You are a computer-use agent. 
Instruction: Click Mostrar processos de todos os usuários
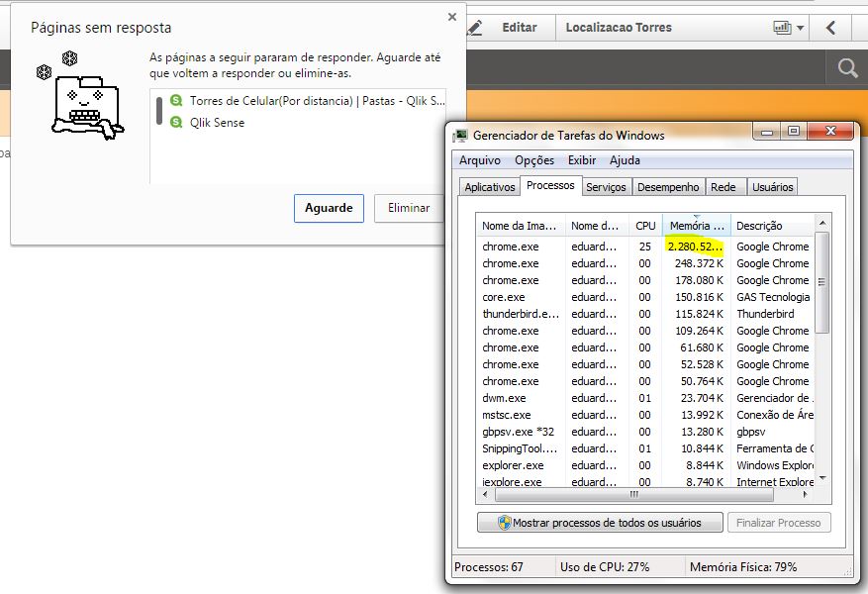point(600,523)
